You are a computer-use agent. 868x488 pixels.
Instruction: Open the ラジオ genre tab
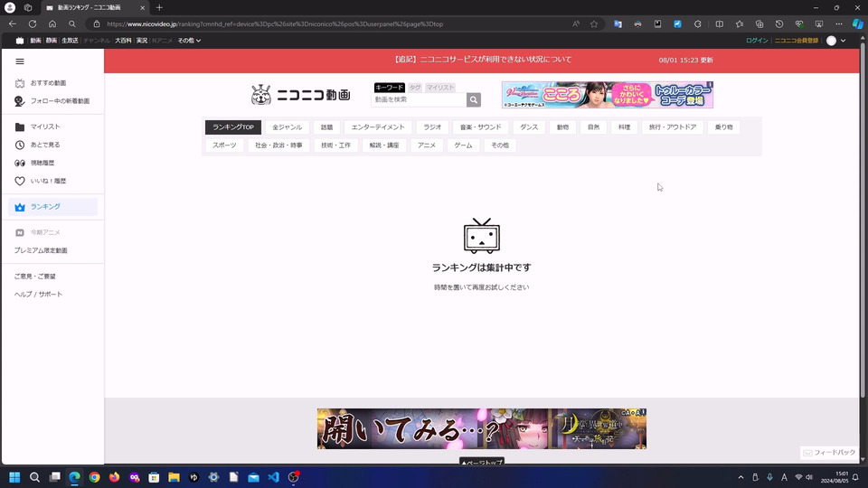click(x=432, y=127)
